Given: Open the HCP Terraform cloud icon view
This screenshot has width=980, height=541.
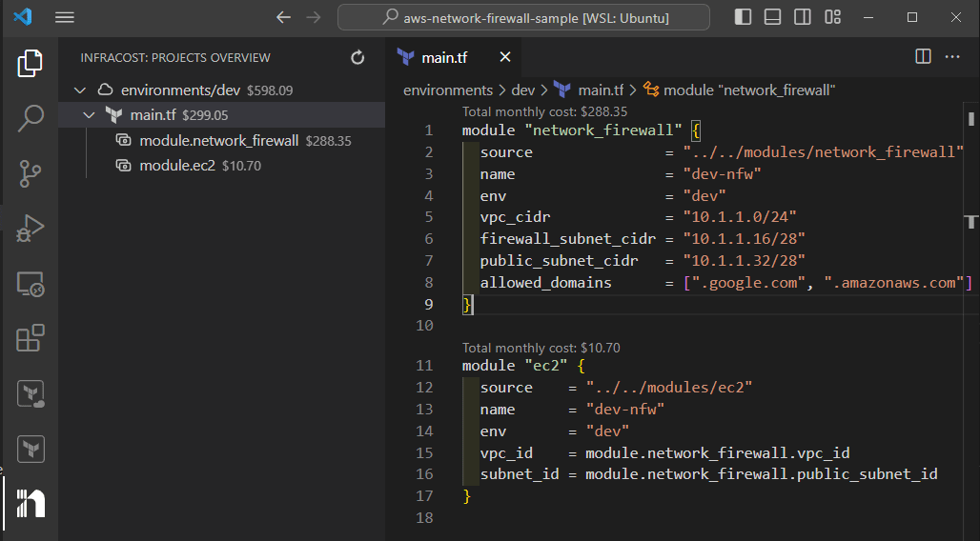Looking at the screenshot, I should [x=30, y=394].
